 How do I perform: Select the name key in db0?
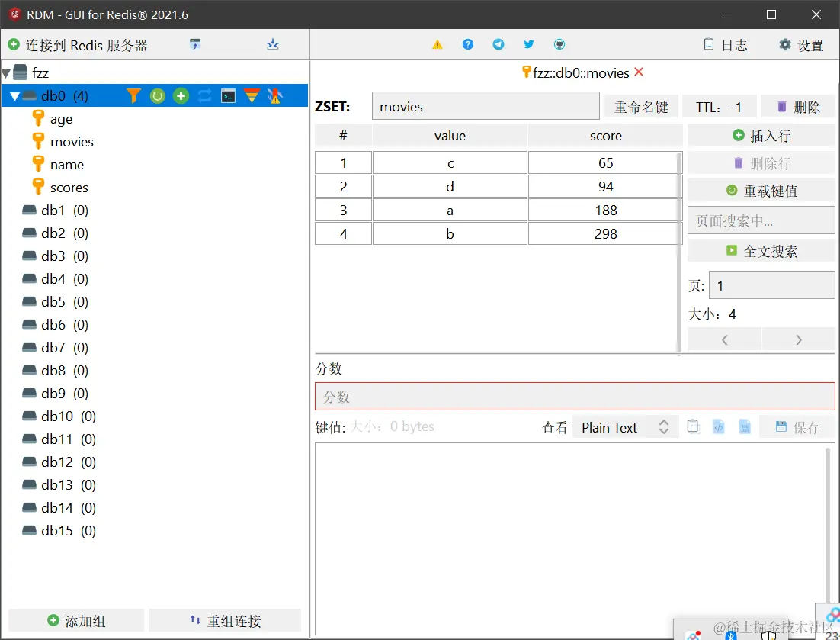click(67, 165)
